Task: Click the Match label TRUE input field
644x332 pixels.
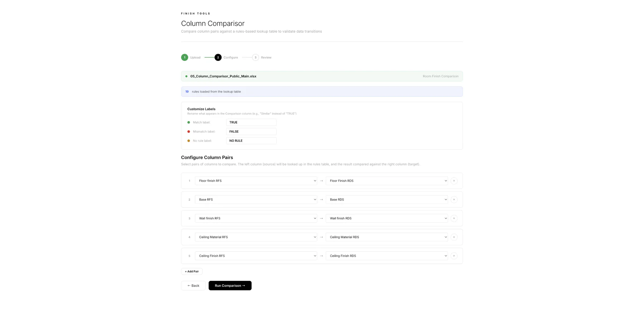Action: click(251, 122)
